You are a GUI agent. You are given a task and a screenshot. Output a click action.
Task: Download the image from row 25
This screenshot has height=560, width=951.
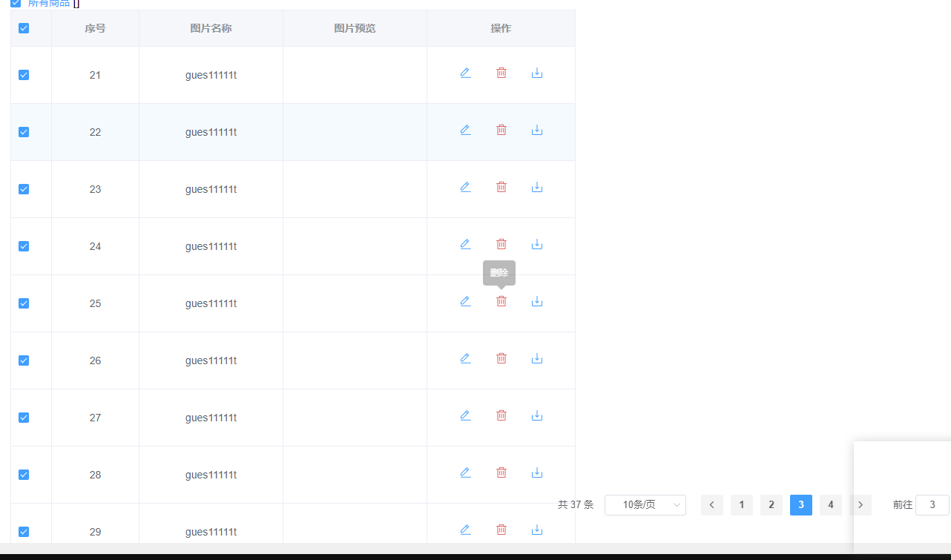point(537,301)
